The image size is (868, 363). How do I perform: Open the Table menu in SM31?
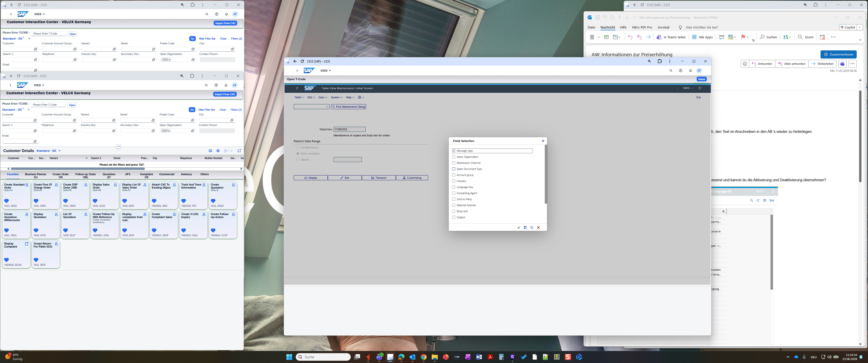[299, 97]
